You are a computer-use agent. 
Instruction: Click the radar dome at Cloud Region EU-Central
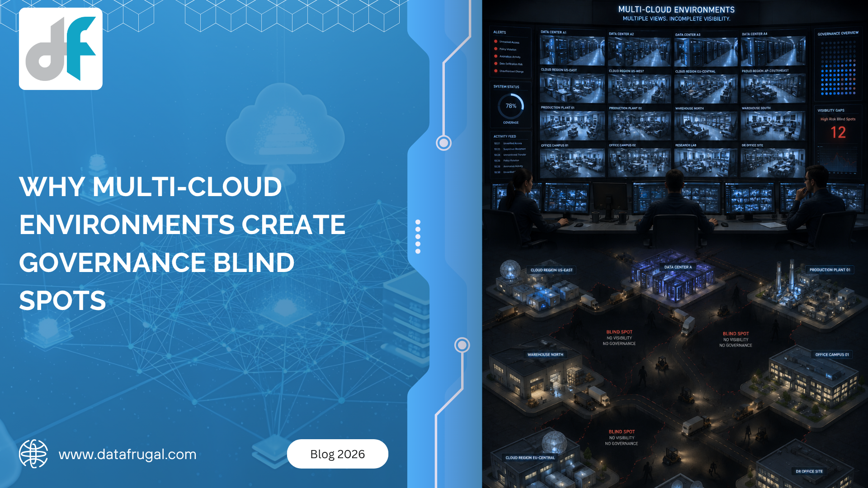[554, 442]
